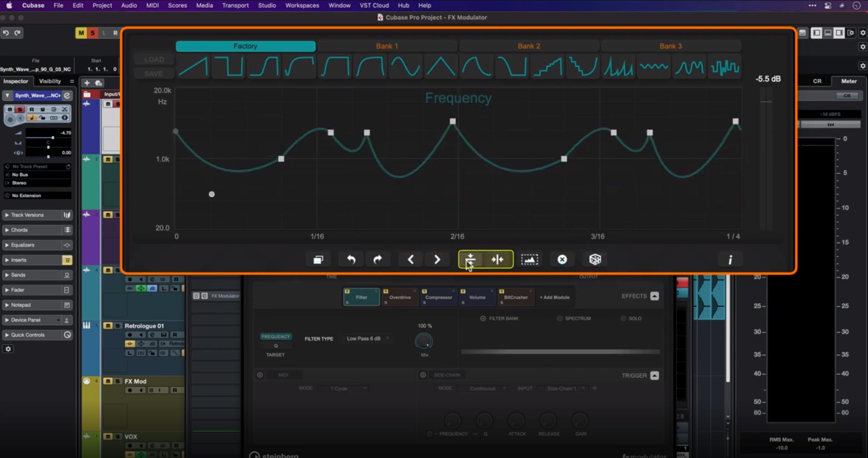Select the Overdrive effect module

tap(400, 297)
